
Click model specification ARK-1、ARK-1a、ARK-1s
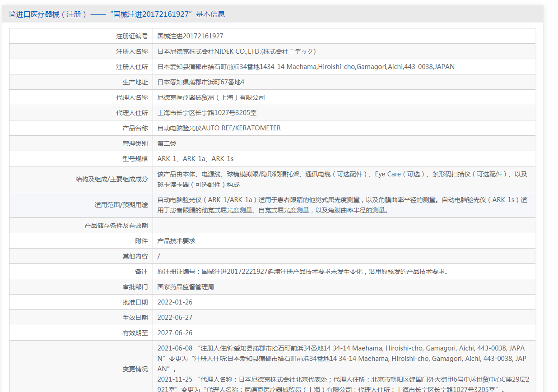click(195, 159)
